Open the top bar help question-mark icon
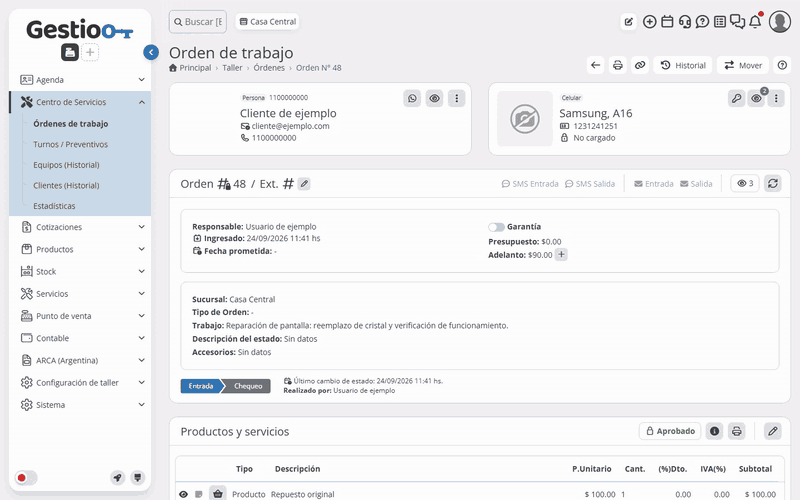The width and height of the screenshot is (800, 500). (x=703, y=22)
